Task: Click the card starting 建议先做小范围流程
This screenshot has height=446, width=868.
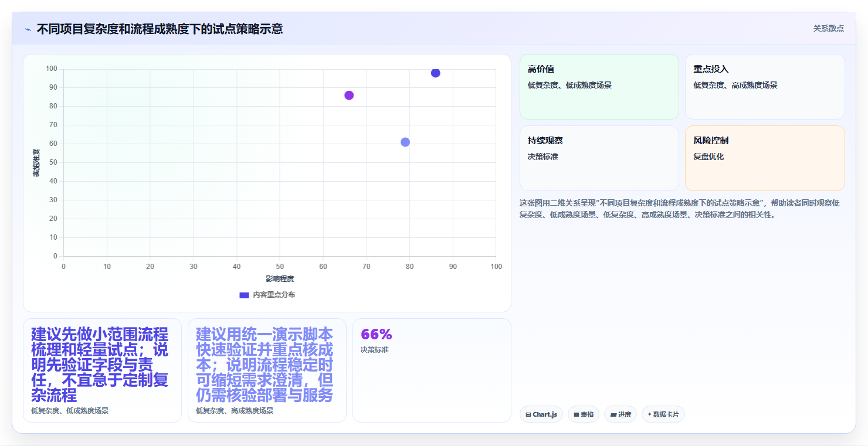Action: (x=102, y=370)
